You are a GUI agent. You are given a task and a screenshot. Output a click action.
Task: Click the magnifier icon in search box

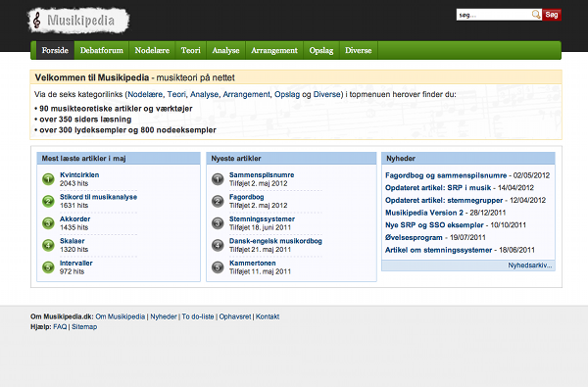tap(536, 15)
